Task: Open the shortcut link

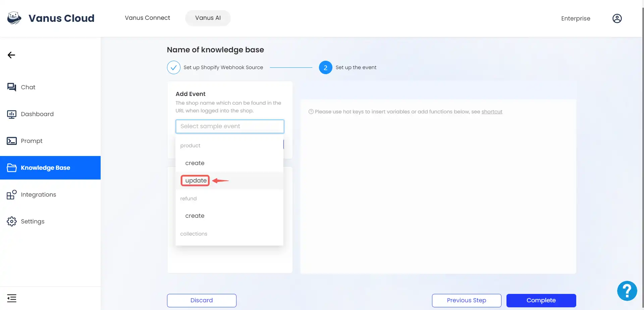Action: tap(492, 112)
